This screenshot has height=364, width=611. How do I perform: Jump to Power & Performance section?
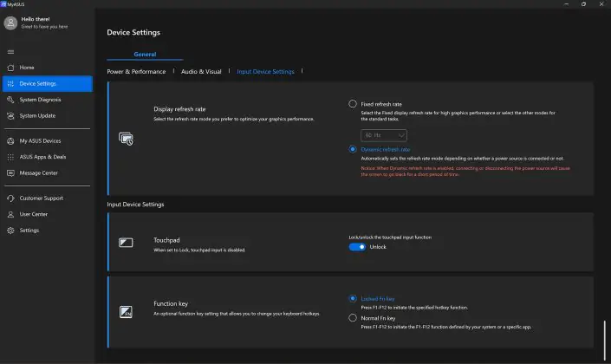136,72
